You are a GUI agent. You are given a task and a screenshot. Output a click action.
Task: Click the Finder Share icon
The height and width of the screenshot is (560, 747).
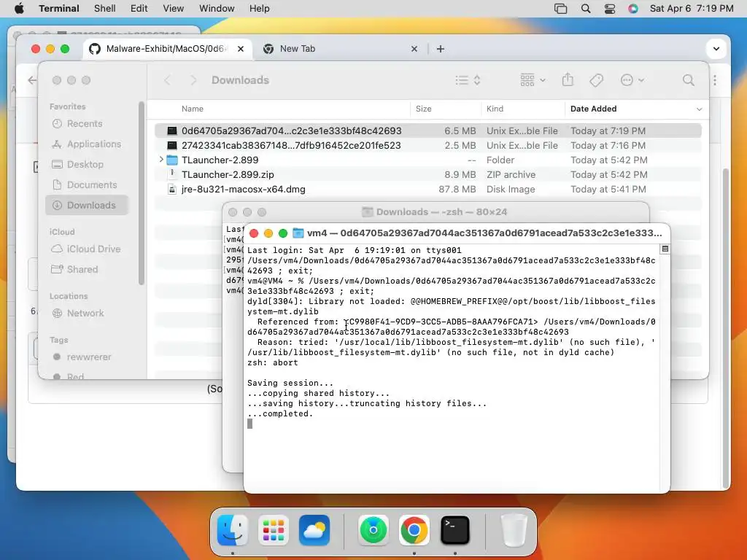point(568,79)
